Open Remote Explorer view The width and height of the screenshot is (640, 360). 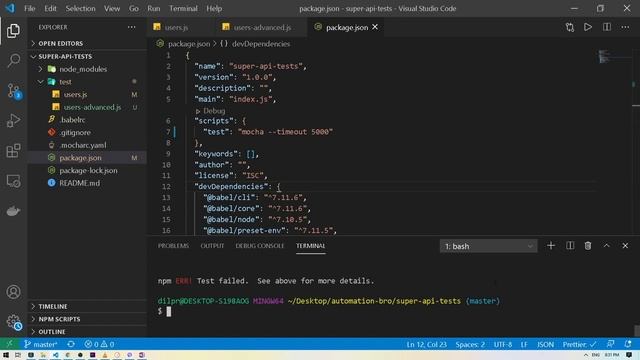tap(13, 181)
